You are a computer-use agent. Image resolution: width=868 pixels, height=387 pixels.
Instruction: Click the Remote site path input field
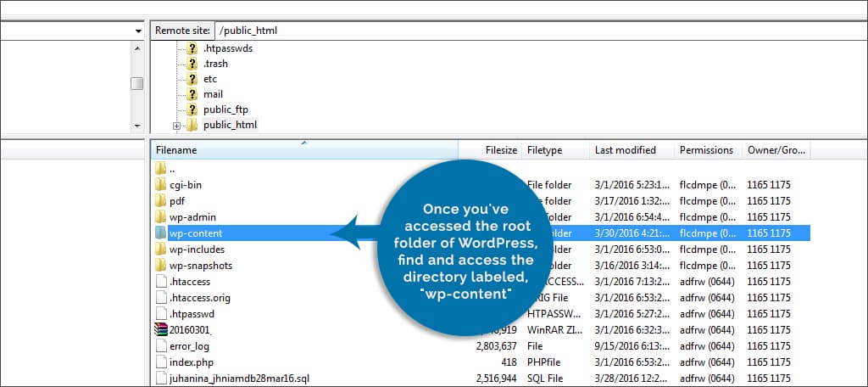coord(534,31)
